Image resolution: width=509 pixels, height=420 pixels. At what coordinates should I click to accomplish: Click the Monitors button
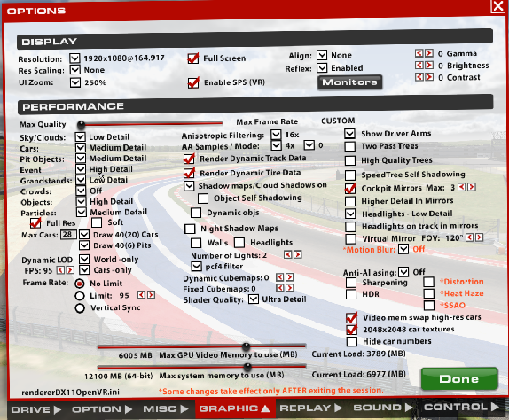[x=349, y=82]
